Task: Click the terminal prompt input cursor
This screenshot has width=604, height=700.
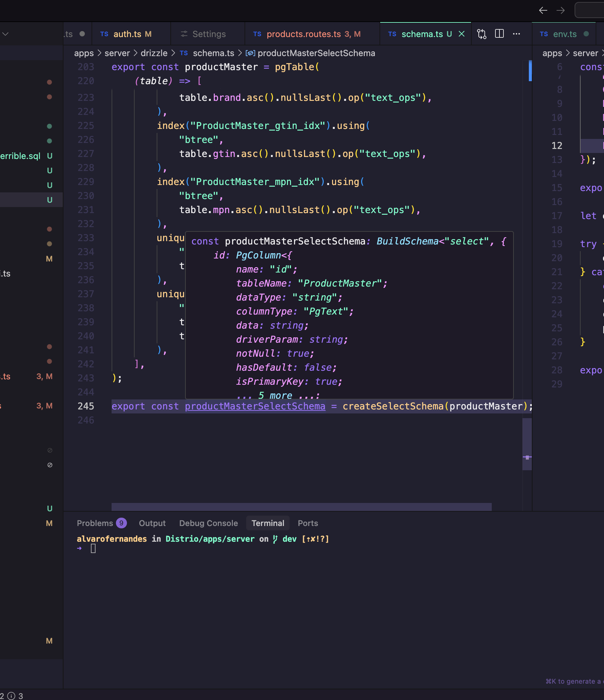Action: (93, 548)
